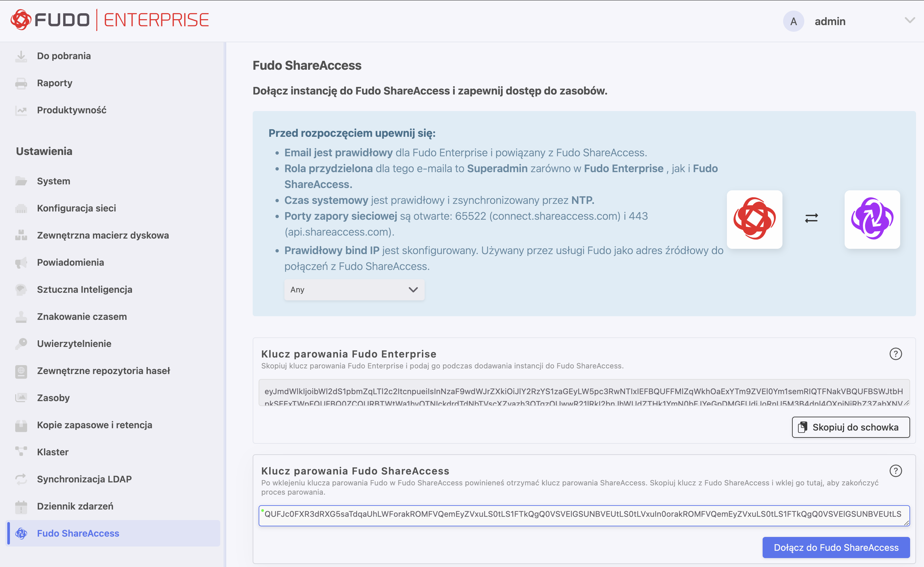Image resolution: width=924 pixels, height=567 pixels.
Task: Click the purple Fudo ShareAccess logo tile
Action: tap(872, 219)
